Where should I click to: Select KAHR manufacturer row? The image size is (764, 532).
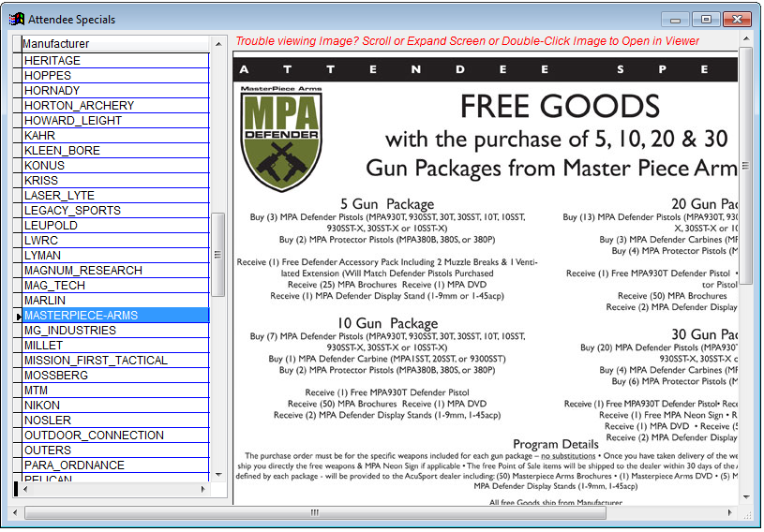[x=116, y=135]
